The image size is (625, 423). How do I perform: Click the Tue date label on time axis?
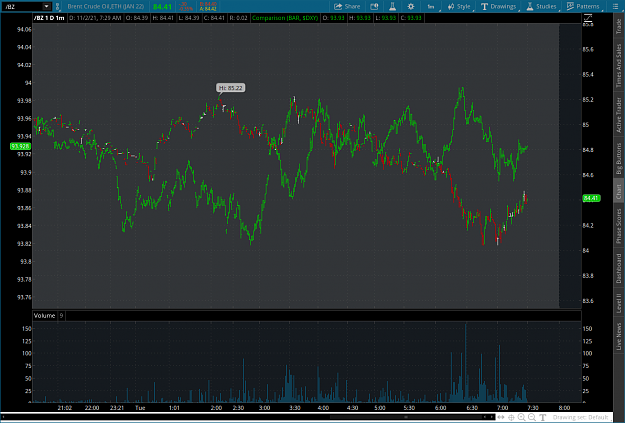[140, 408]
